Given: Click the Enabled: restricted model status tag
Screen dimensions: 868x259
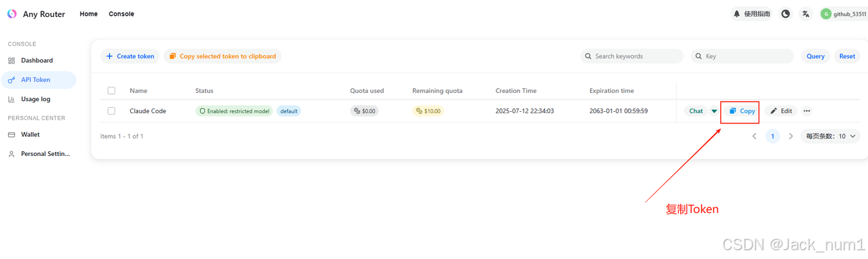Looking at the screenshot, I should [234, 111].
